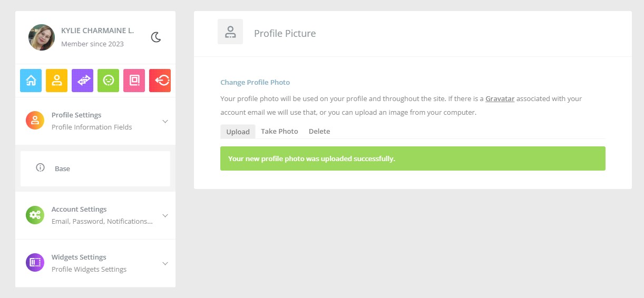Click the orange Profile Settings icon

pos(35,121)
